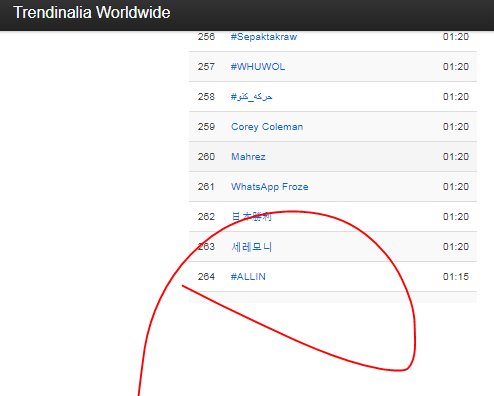The image size is (494, 396).
Task: Open the #ALLIN hashtag link
Action: pyautogui.click(x=248, y=277)
